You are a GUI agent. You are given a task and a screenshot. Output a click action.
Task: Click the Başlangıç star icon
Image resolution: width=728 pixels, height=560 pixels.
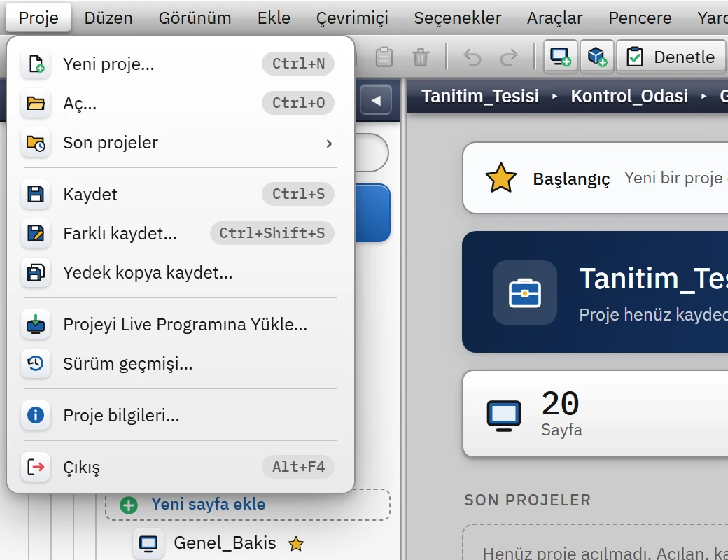[x=501, y=178]
